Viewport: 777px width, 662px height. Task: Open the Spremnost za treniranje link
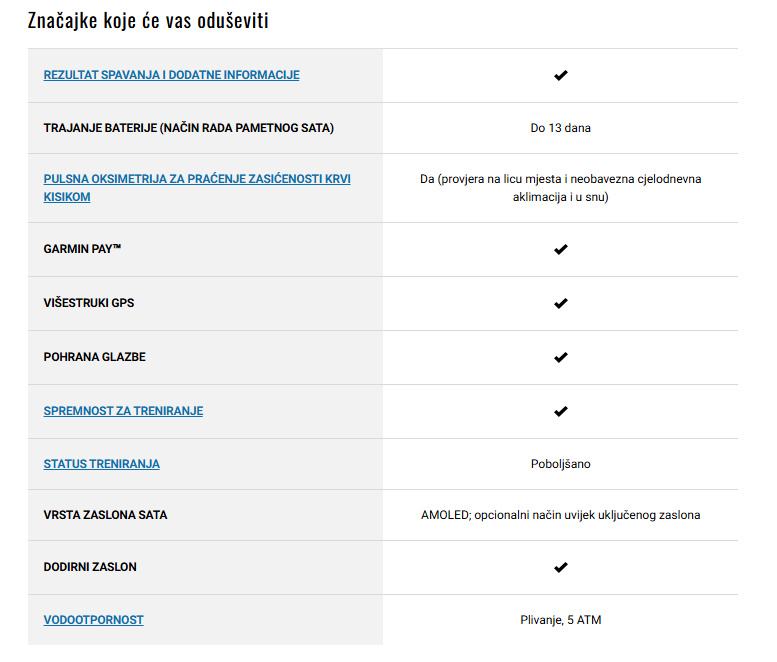tap(123, 411)
